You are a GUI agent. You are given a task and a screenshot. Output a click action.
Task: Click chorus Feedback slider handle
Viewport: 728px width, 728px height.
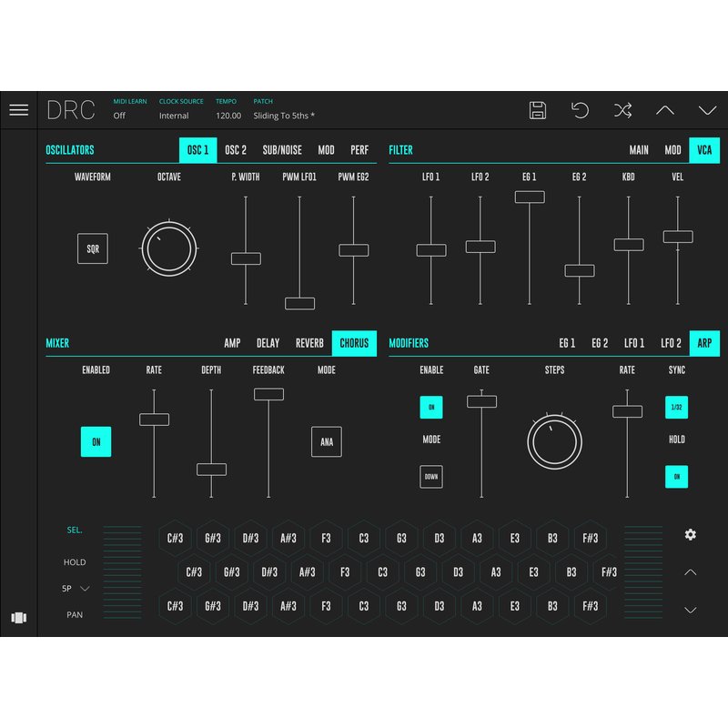(x=268, y=394)
